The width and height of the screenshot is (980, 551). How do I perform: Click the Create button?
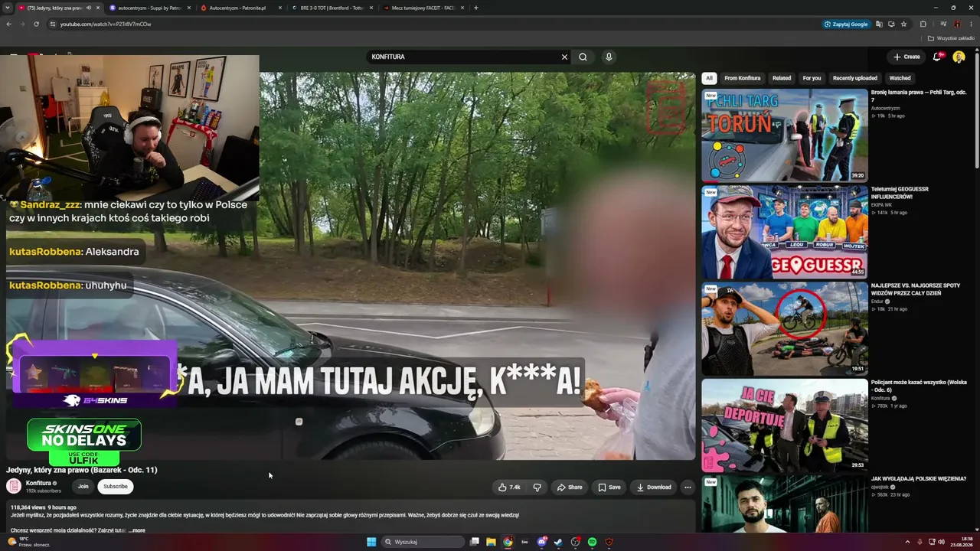pyautogui.click(x=906, y=57)
